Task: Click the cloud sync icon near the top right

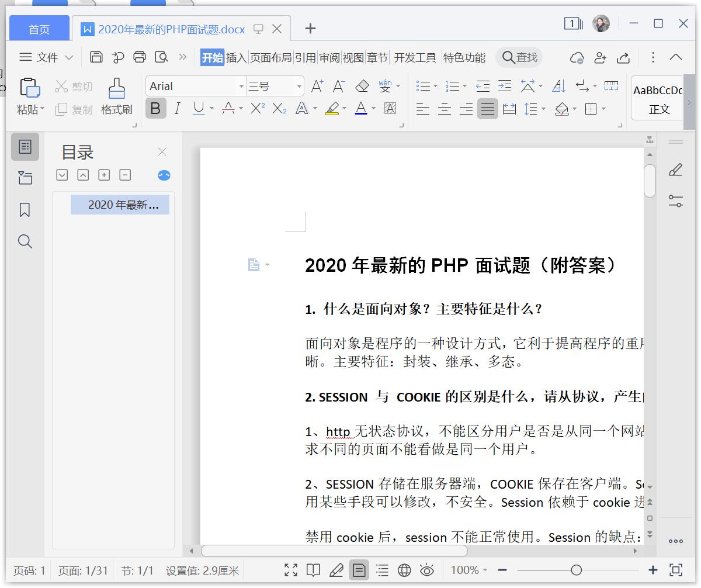Action: click(x=577, y=58)
